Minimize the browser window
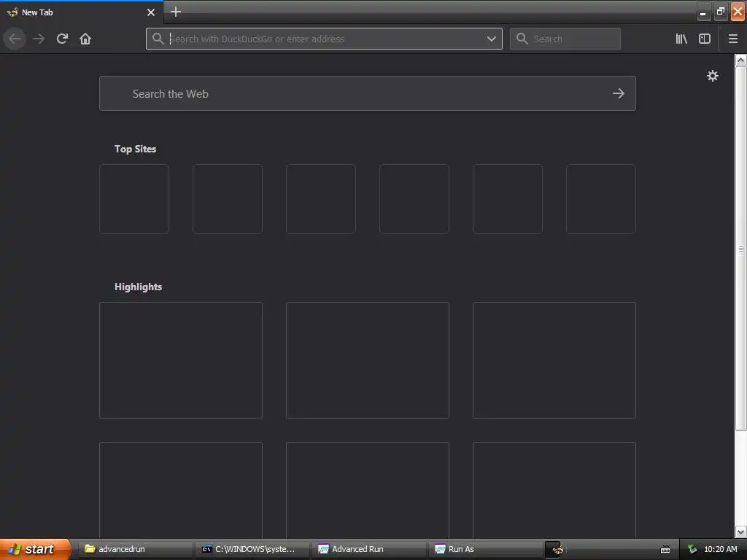The image size is (747, 560). coord(703,12)
